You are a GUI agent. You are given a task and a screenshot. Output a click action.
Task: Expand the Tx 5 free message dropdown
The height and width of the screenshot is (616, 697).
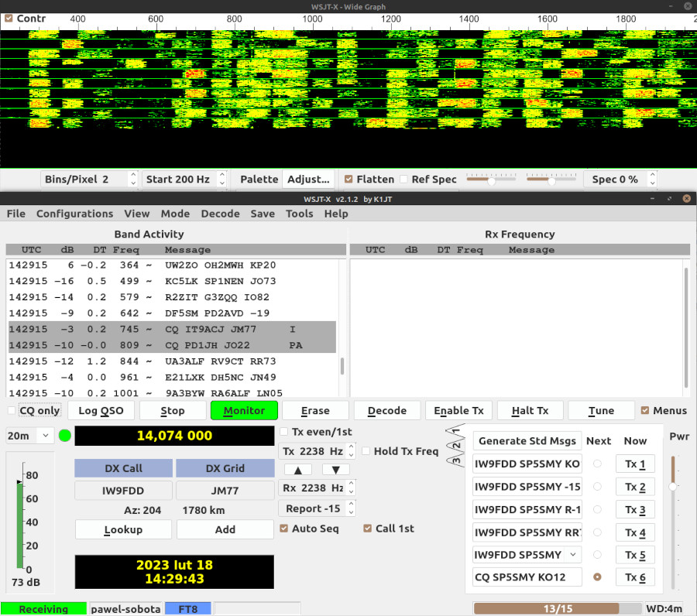pyautogui.click(x=573, y=554)
